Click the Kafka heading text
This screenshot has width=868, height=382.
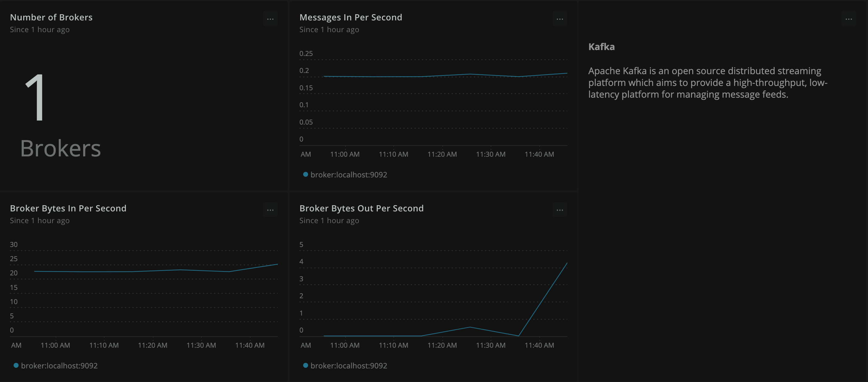coord(601,47)
